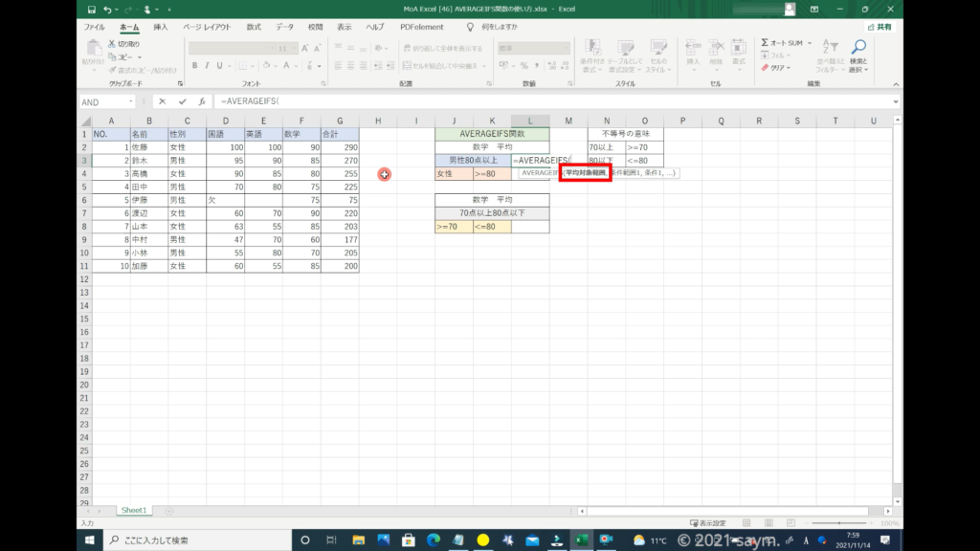980x551 pixels.
Task: Click the AutoSum sigma icon
Action: [766, 43]
